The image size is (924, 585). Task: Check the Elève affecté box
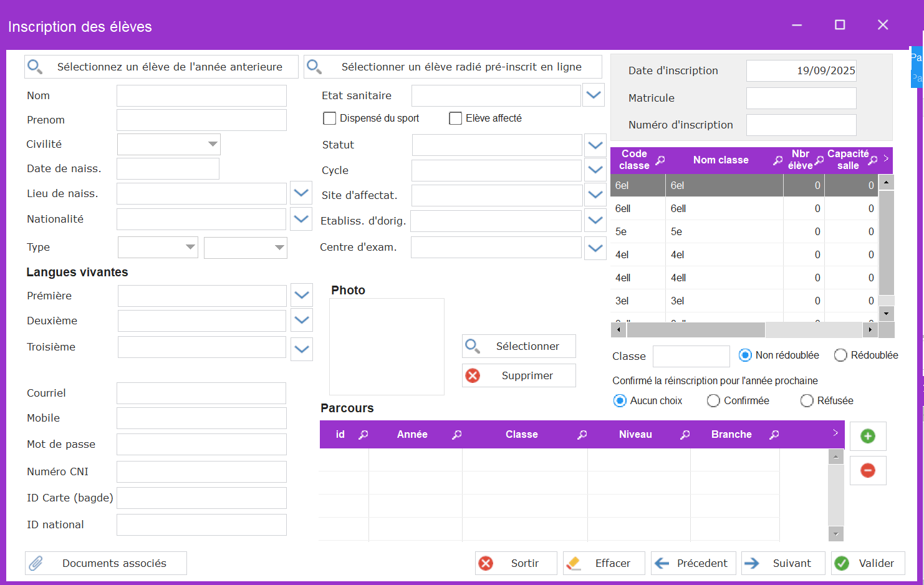pos(456,118)
